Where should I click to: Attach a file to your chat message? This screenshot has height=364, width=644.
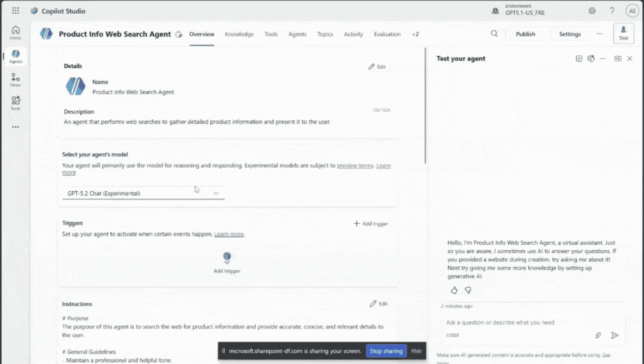(599, 336)
